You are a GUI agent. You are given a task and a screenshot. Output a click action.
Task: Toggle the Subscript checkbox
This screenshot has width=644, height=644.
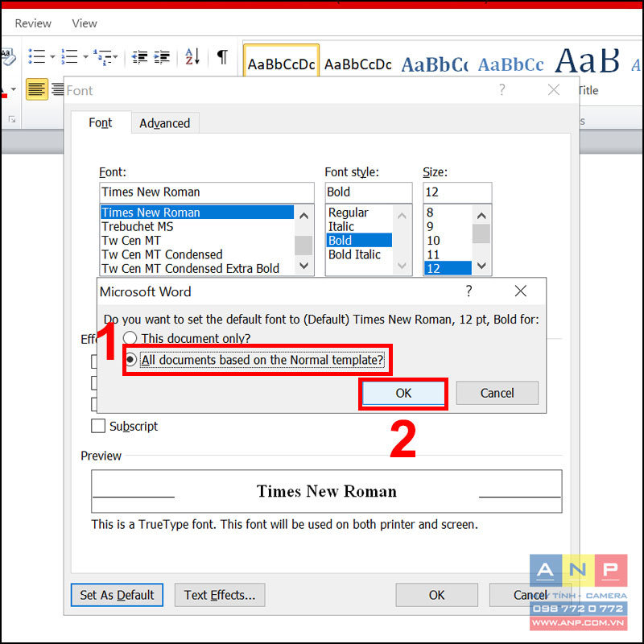97,426
